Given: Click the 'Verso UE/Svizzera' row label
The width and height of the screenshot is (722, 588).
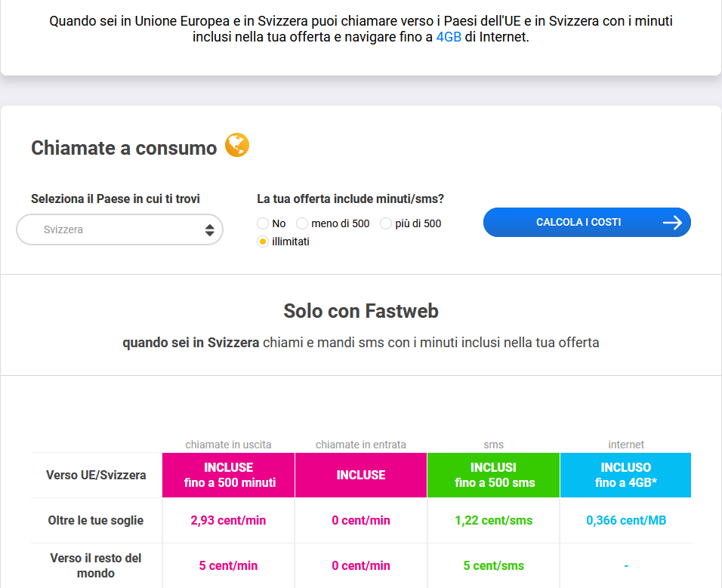Looking at the screenshot, I should pos(96,475).
